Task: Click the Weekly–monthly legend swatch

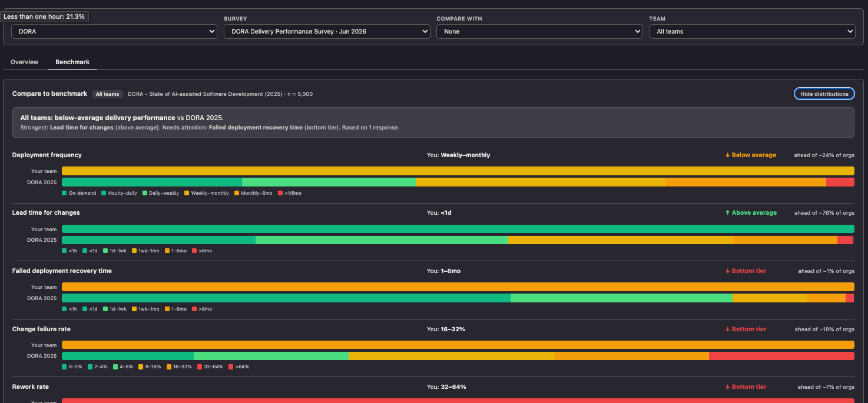Action: (187, 193)
